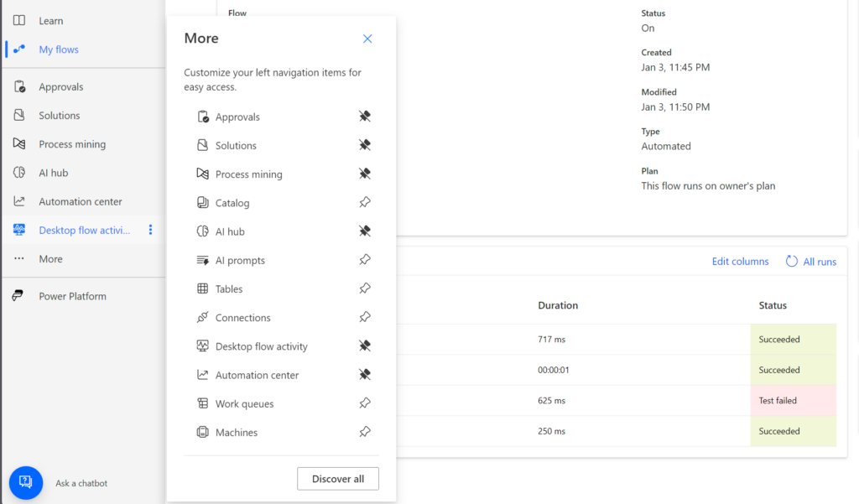Click 'This flow runs on owner's plan' text

[x=708, y=185]
